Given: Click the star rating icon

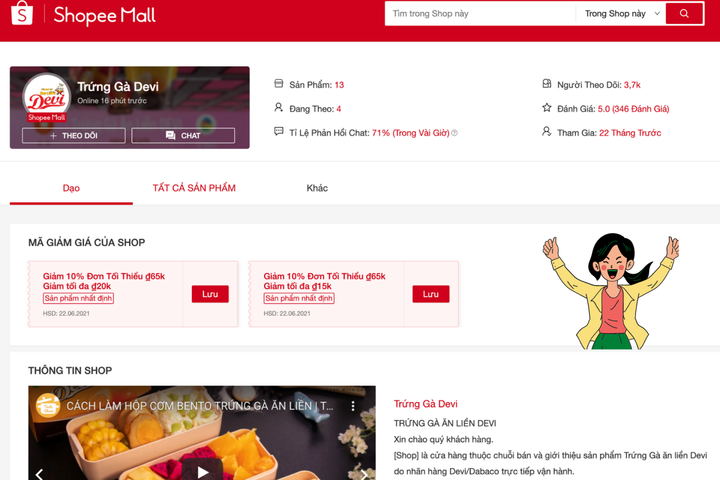Looking at the screenshot, I should coord(546,107).
